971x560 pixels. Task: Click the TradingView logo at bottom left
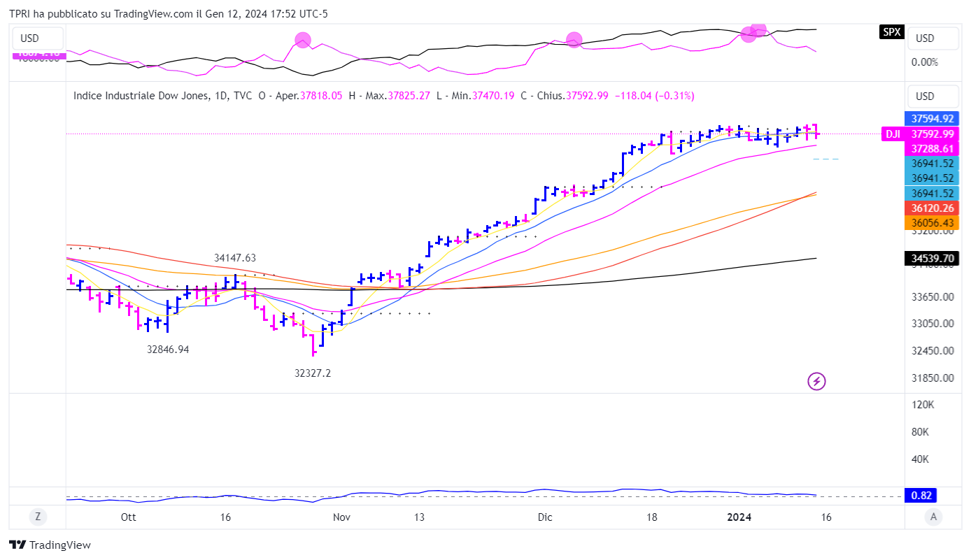pos(50,545)
